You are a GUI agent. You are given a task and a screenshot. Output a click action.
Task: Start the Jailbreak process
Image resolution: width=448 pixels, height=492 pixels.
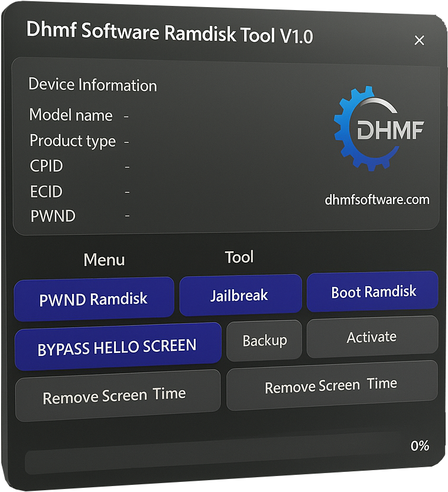coord(239,296)
